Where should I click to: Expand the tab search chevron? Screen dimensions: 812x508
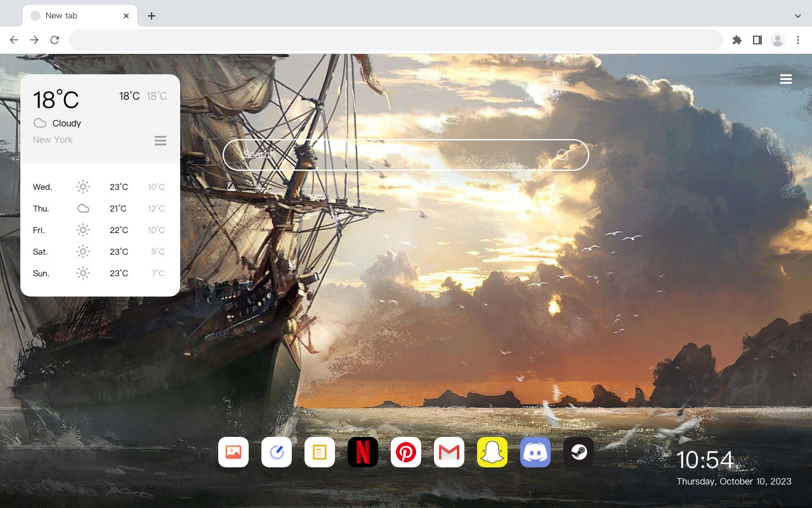click(798, 16)
